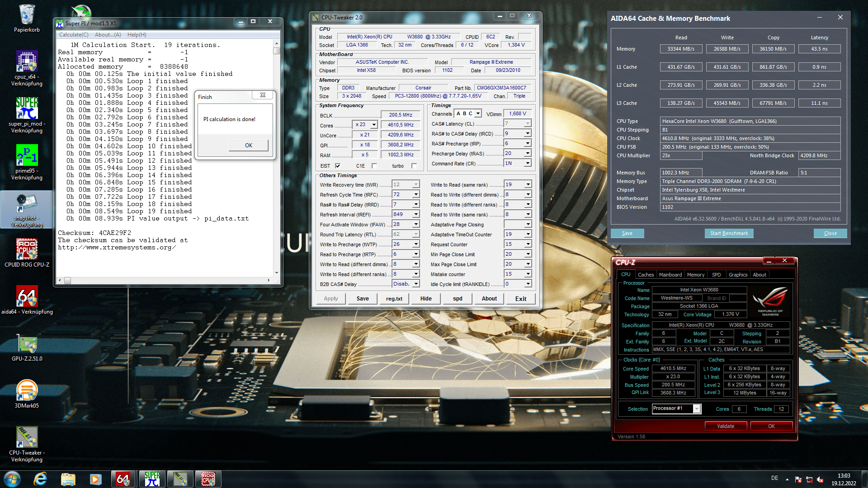Launch Internet Explorer from taskbar
Viewport: 868px width, 488px height.
[40, 479]
